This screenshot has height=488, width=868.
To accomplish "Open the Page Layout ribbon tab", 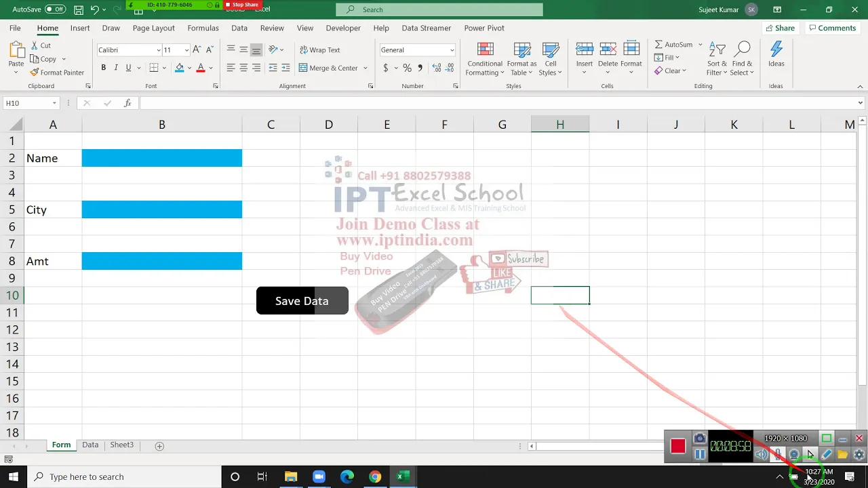I will point(154,28).
